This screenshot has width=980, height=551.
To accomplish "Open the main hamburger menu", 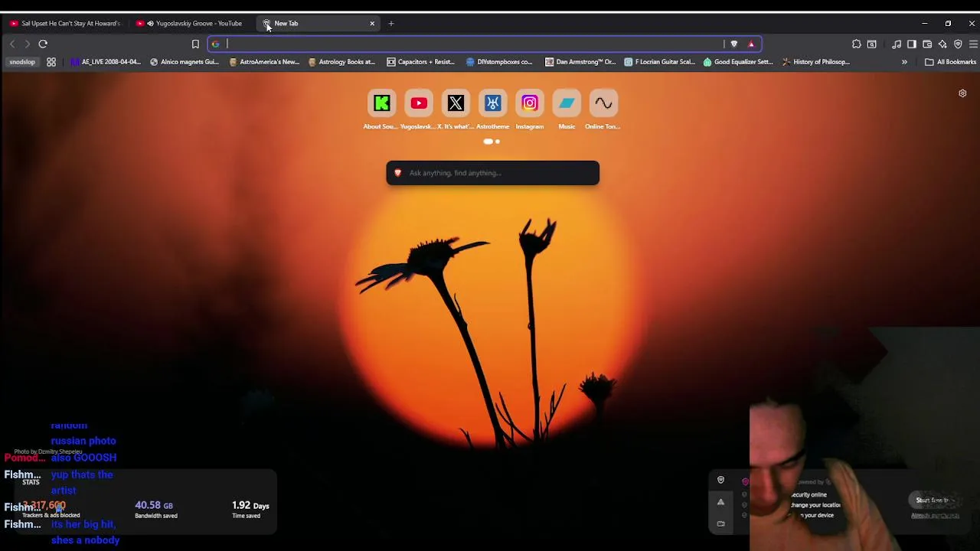I will click(973, 44).
